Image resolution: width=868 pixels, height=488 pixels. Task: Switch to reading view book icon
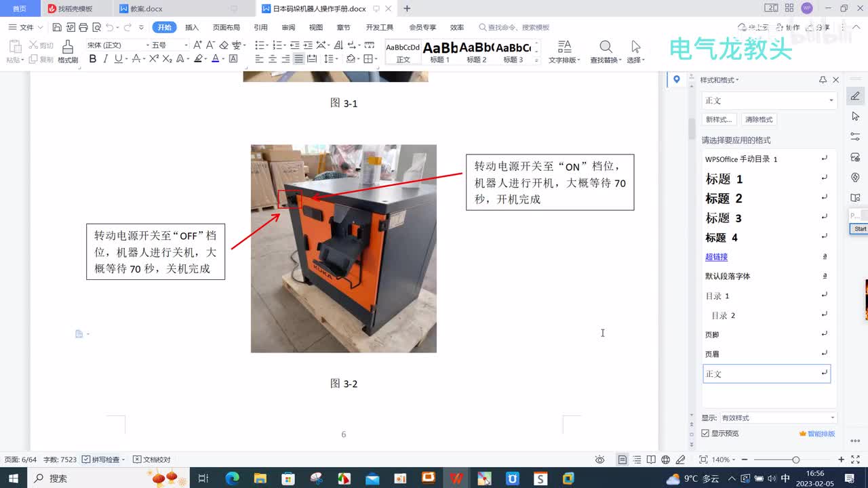651,460
